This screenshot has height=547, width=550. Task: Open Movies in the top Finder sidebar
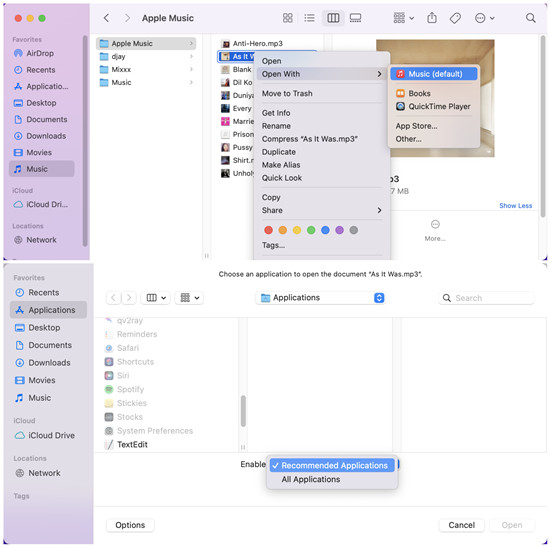[x=40, y=152]
